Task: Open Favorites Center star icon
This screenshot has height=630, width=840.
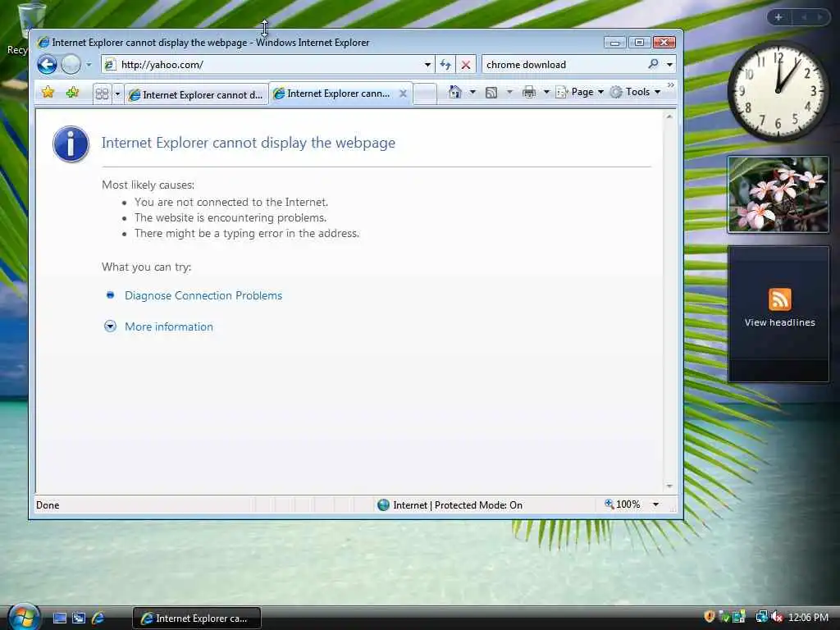Action: [x=48, y=92]
